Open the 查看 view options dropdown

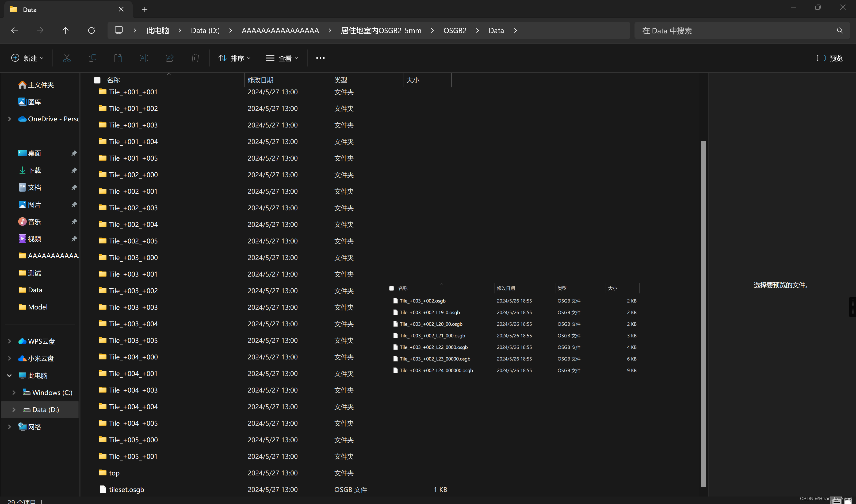point(282,58)
